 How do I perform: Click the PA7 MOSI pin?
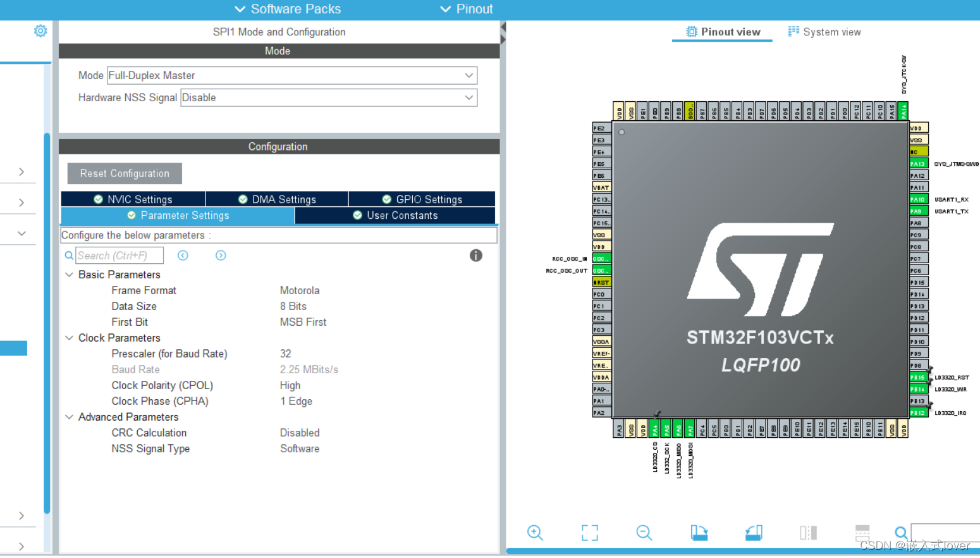[690, 428]
